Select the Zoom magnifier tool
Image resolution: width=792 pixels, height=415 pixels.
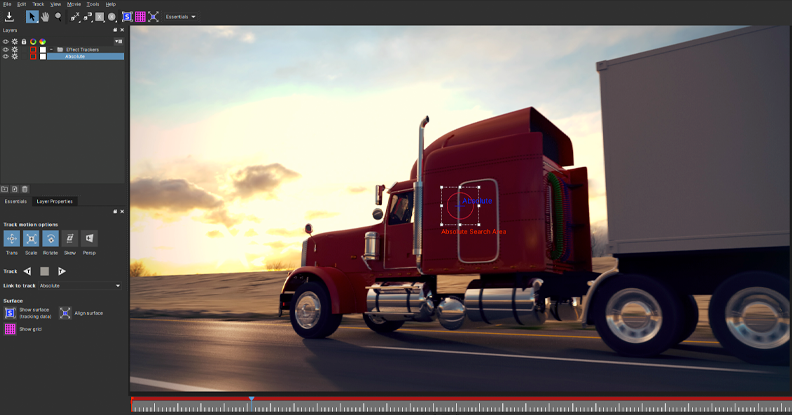[58, 17]
